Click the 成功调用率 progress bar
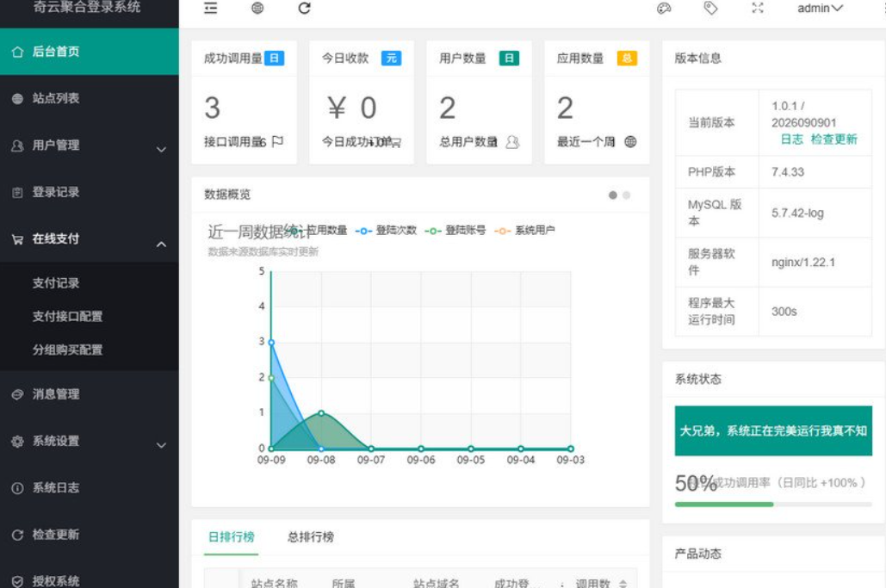 [773, 504]
